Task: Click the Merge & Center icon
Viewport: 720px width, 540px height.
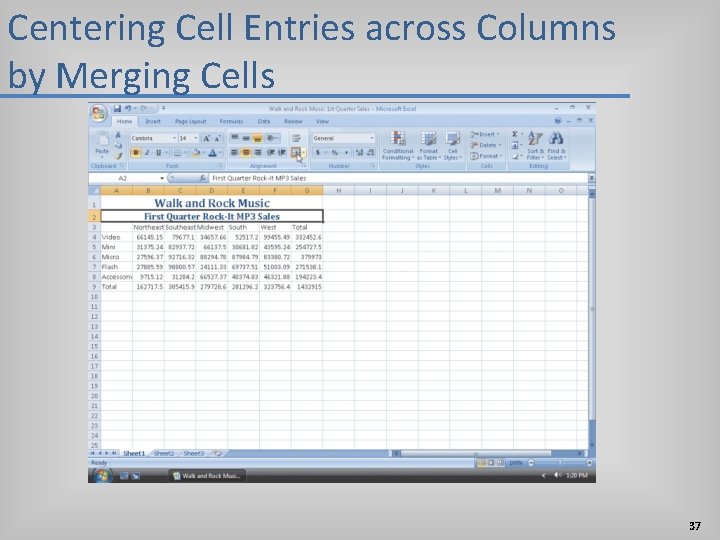Action: click(296, 152)
